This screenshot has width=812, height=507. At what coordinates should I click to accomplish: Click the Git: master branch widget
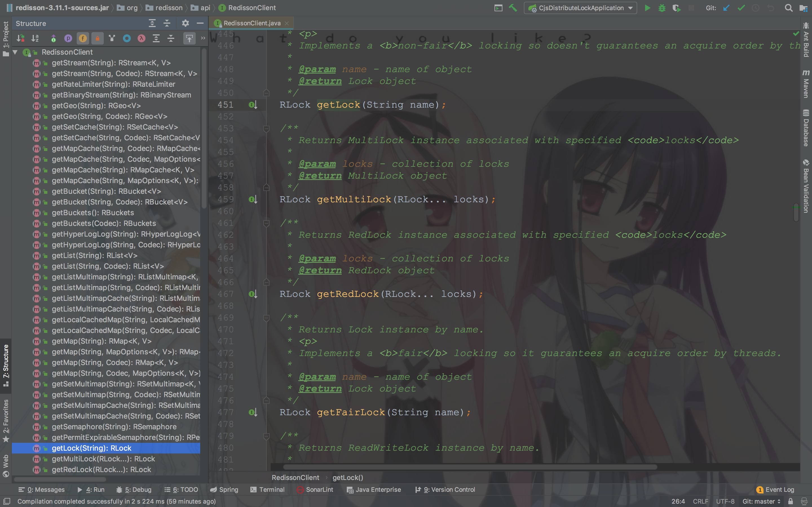761,501
